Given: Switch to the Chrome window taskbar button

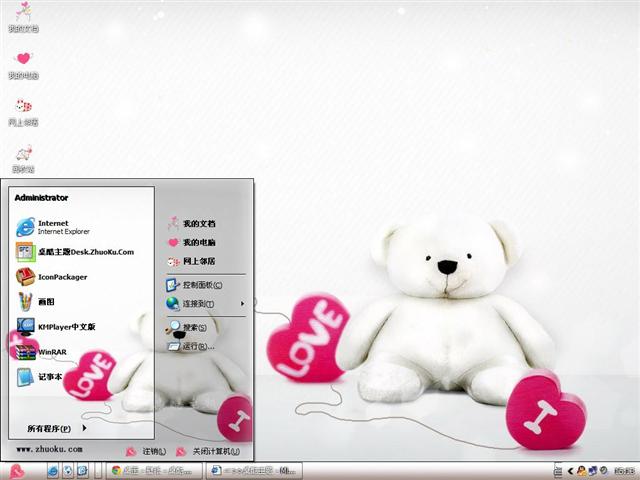Looking at the screenshot, I should (154, 471).
